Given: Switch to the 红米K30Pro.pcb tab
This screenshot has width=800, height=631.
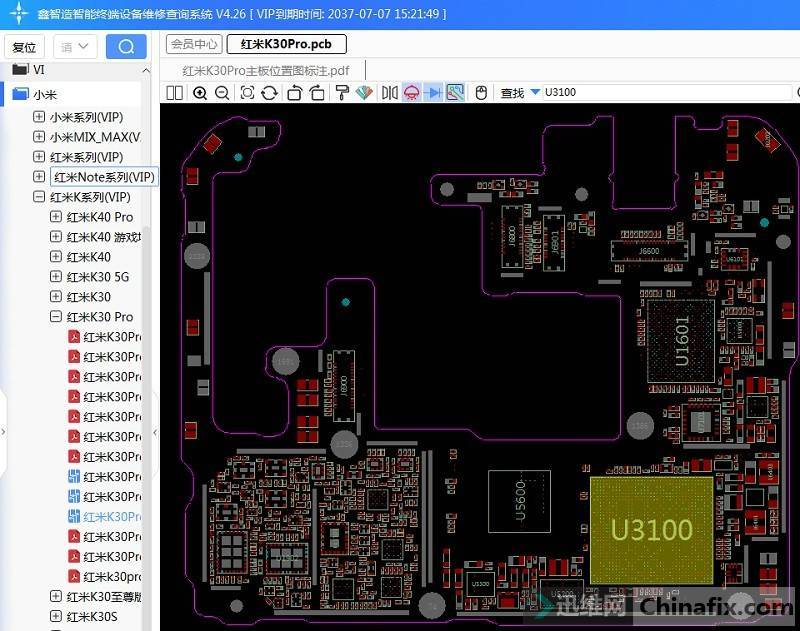Looking at the screenshot, I should tap(286, 44).
